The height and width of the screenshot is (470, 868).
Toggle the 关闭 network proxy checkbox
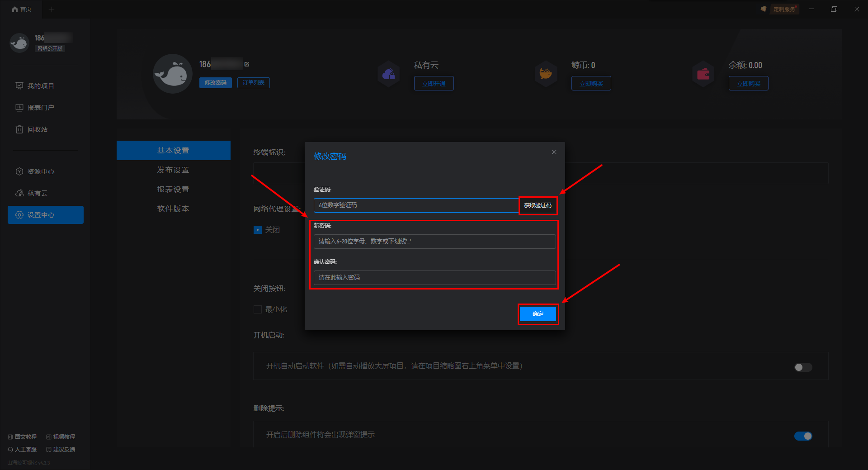click(x=258, y=230)
